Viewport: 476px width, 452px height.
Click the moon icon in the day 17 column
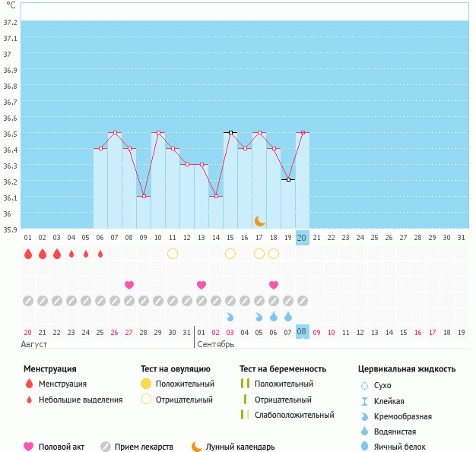(x=259, y=220)
